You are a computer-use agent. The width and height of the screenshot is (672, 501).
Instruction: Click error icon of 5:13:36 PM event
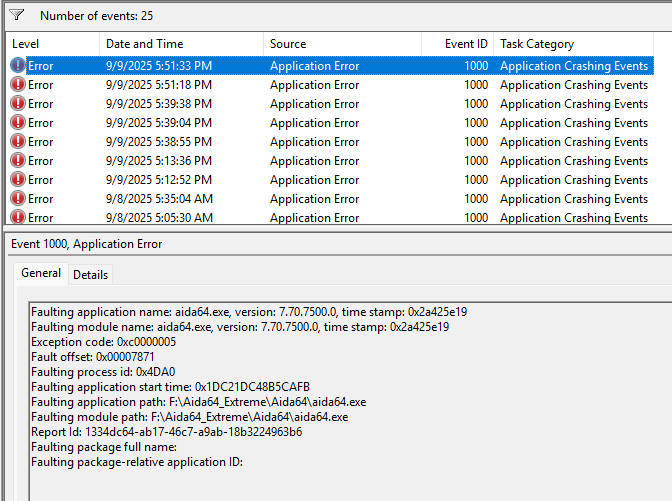[18, 160]
